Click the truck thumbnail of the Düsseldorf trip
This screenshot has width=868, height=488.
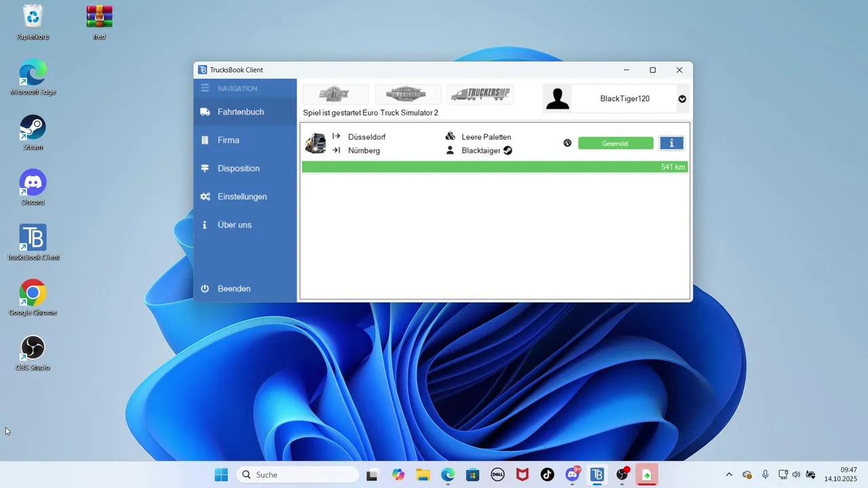pos(315,143)
